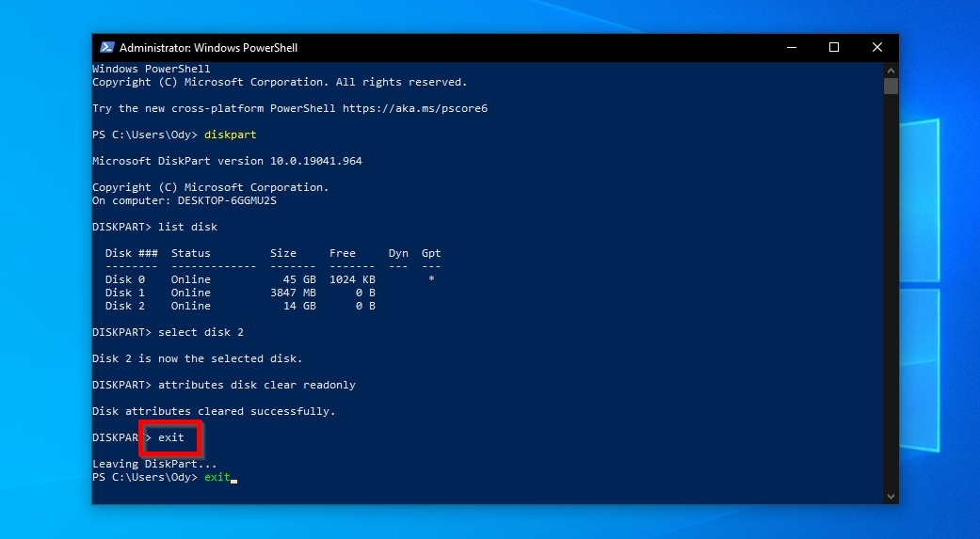Image resolution: width=980 pixels, height=539 pixels.
Task: Click the 'On computer: DESKTOP-6GGMU2S' line
Action: pos(185,200)
